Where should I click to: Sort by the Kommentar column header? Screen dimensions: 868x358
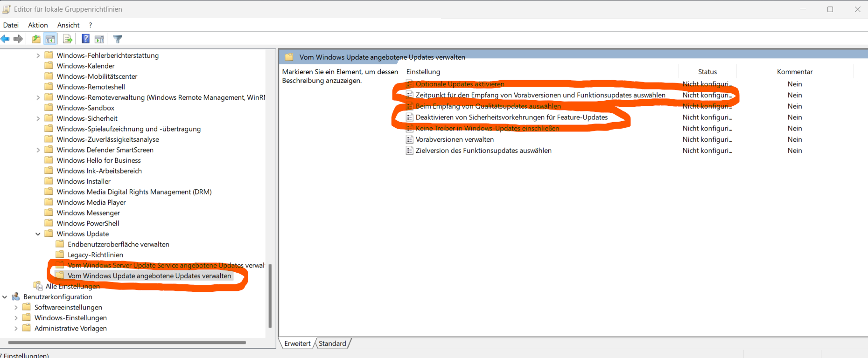coord(795,72)
